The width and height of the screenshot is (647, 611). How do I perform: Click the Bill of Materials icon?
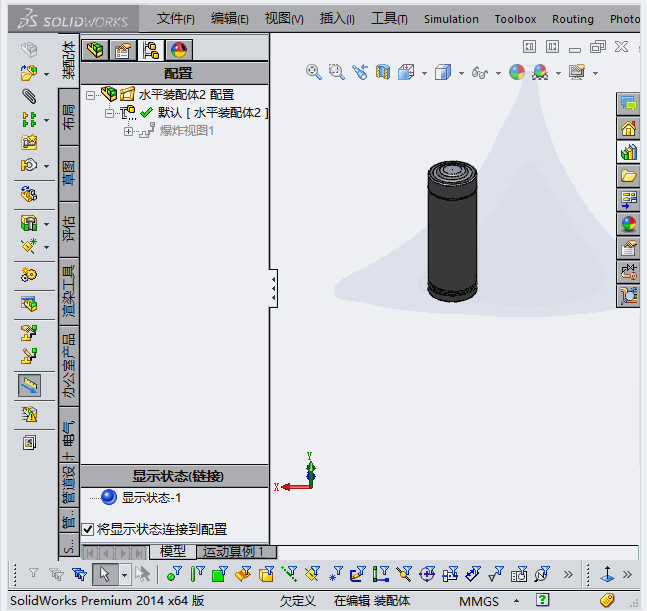pyautogui.click(x=29, y=304)
